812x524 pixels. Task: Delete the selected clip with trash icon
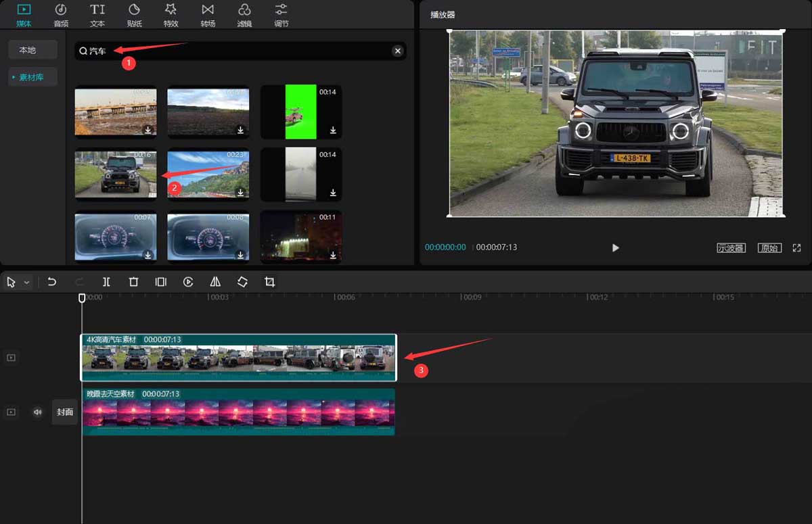pos(133,282)
